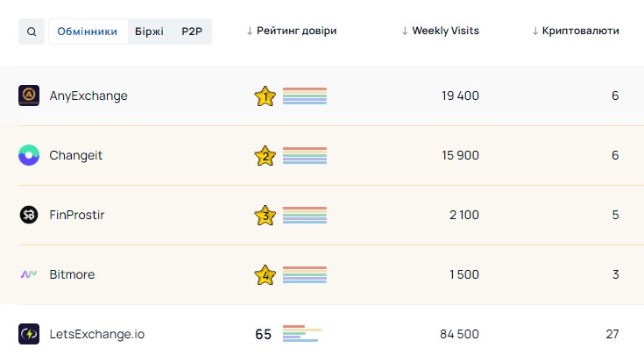This screenshot has height=362, width=644.
Task: Click the Changeit logo icon
Action: [29, 155]
